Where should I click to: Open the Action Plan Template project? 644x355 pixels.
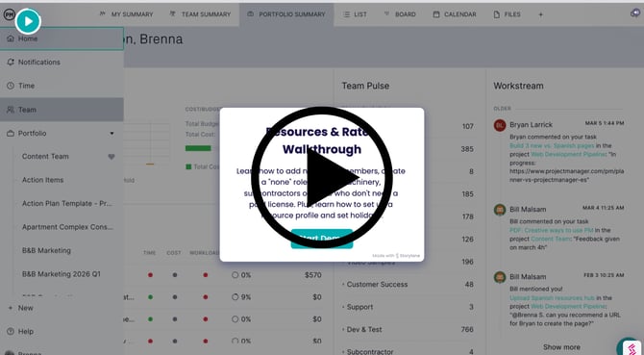point(67,203)
